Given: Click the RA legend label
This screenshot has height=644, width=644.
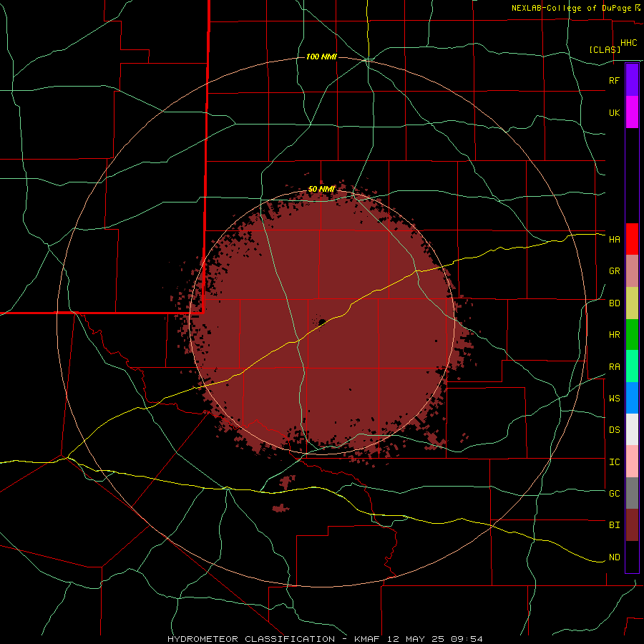Looking at the screenshot, I should (x=614, y=367).
